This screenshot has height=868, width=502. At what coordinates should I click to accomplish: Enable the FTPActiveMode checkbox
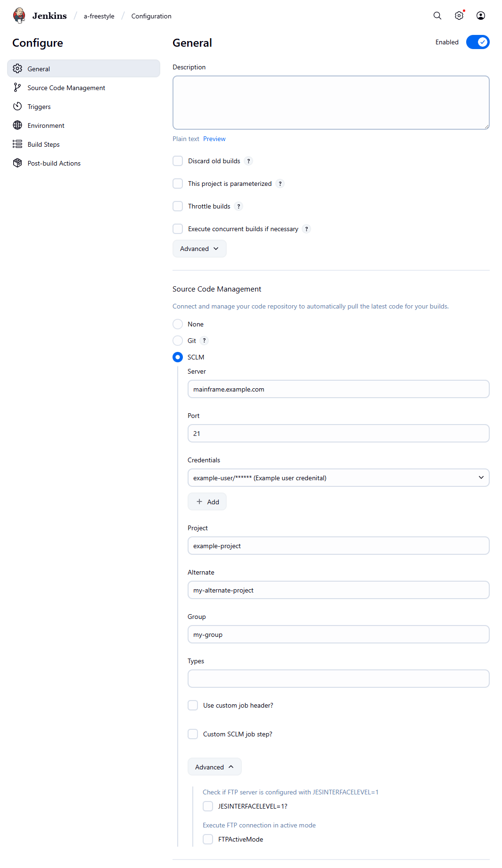tap(208, 839)
